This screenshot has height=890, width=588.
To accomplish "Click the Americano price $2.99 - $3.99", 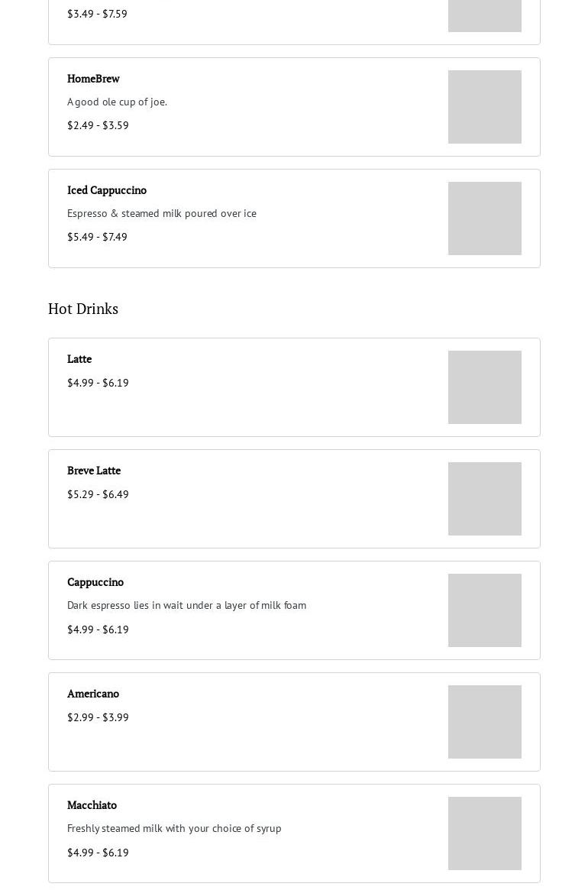I will [x=98, y=717].
